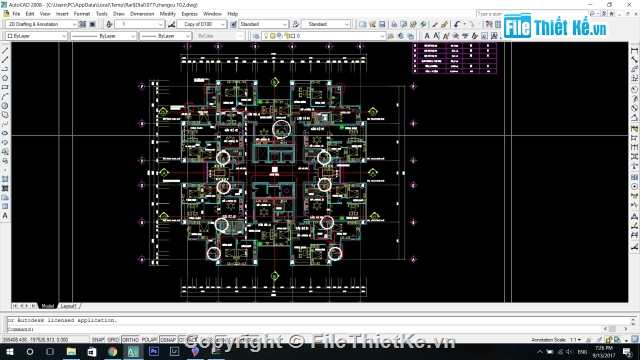This screenshot has height=360, width=640.
Task: Click the Linear dimension tool in right toolbar
Action: coord(634,51)
